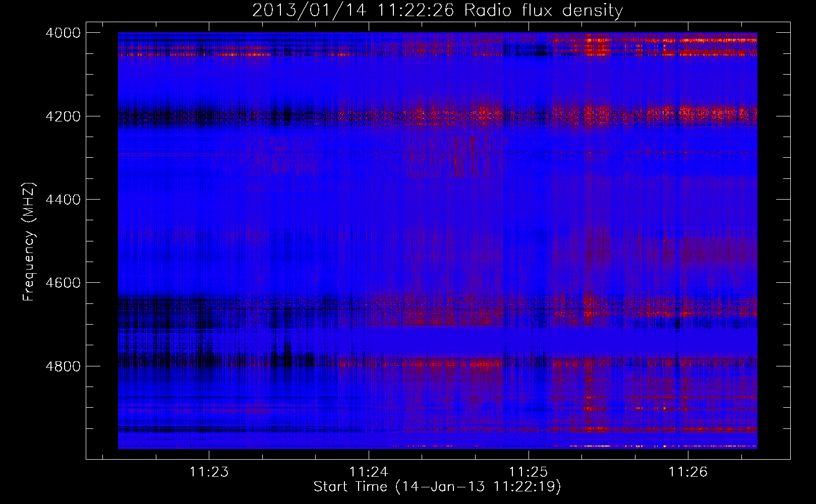The height and width of the screenshot is (504, 816).
Task: Select the 4600 frequency axis label
Action: click(x=63, y=283)
